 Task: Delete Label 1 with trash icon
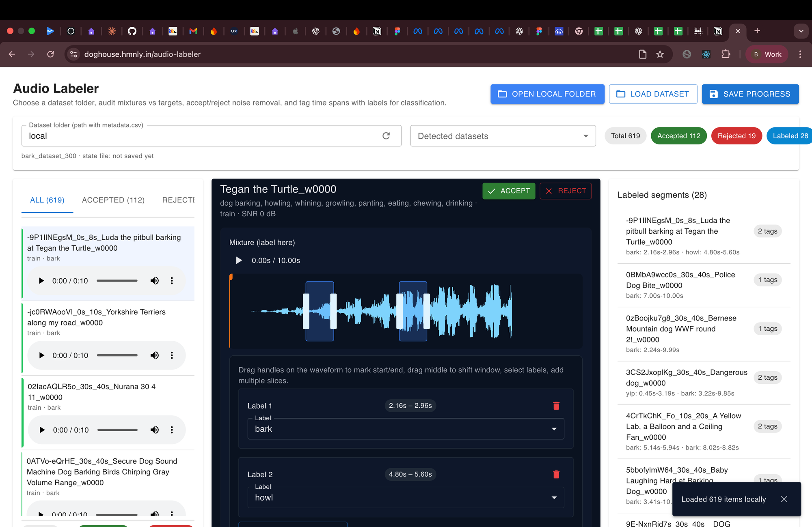(x=556, y=406)
